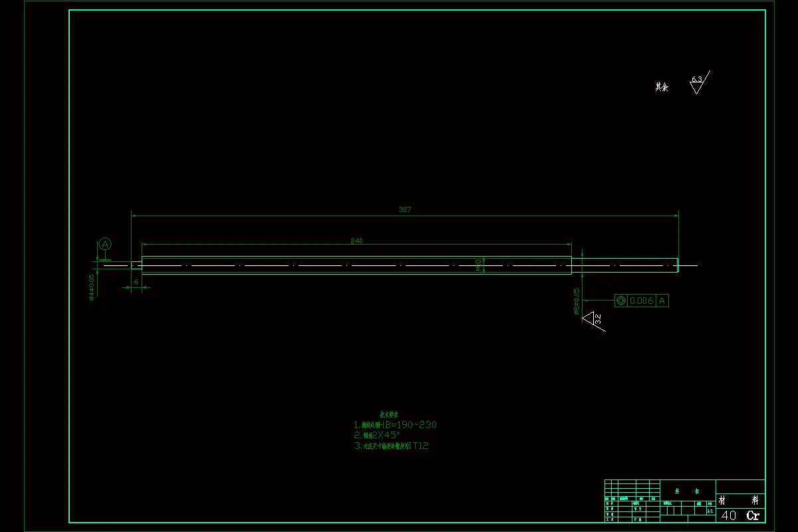798x532 pixels.
Task: Click the 1:1 scale cell in title block
Action: pyautogui.click(x=711, y=511)
